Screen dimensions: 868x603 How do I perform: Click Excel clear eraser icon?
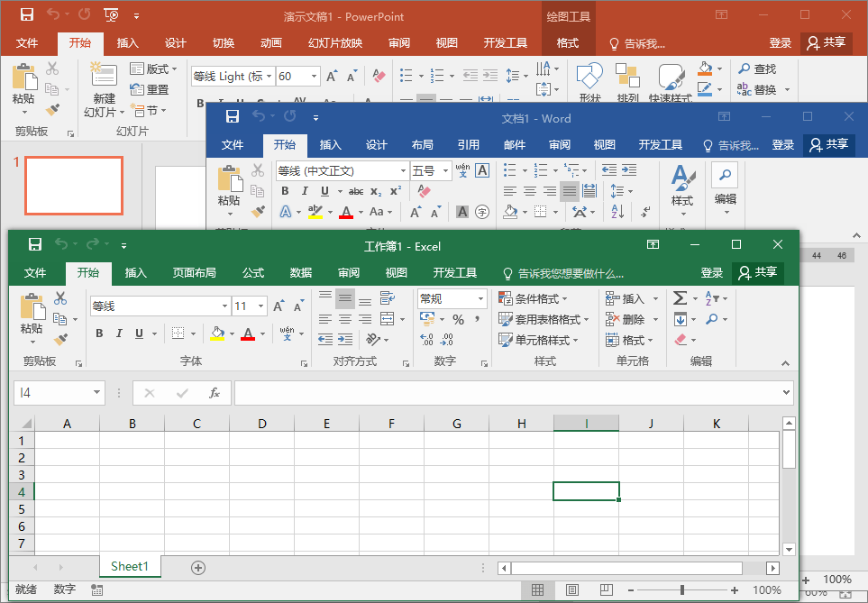[681, 340]
